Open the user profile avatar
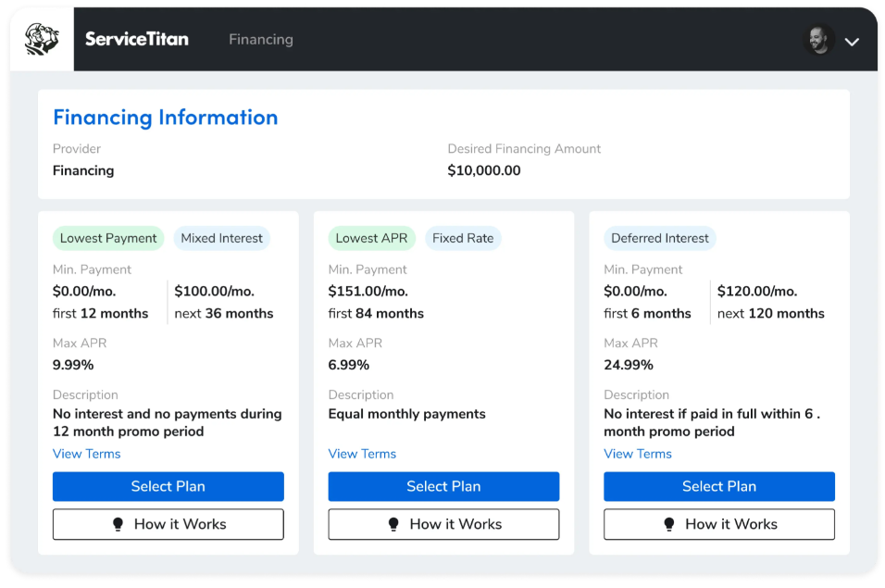Image resolution: width=885 pixels, height=588 pixels. 818,40
